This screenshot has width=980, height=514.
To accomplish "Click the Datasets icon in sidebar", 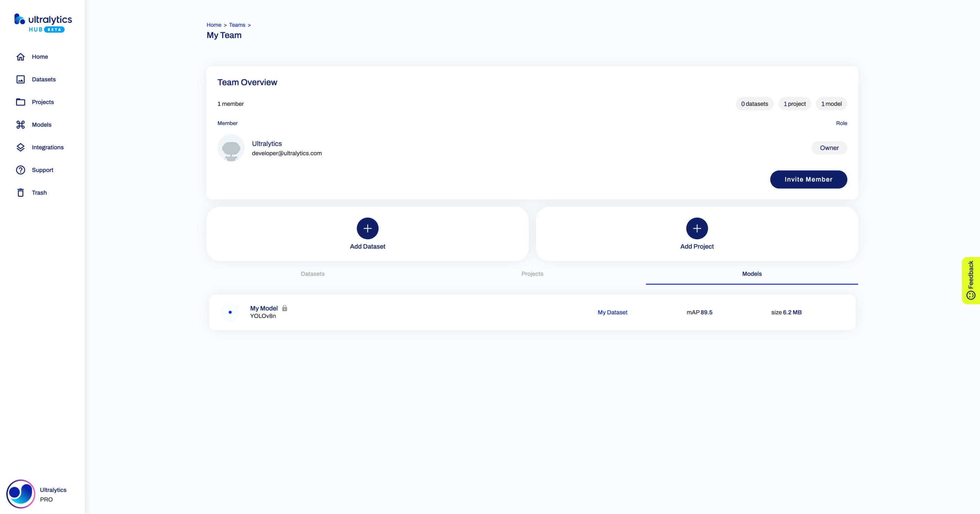I will pyautogui.click(x=21, y=79).
